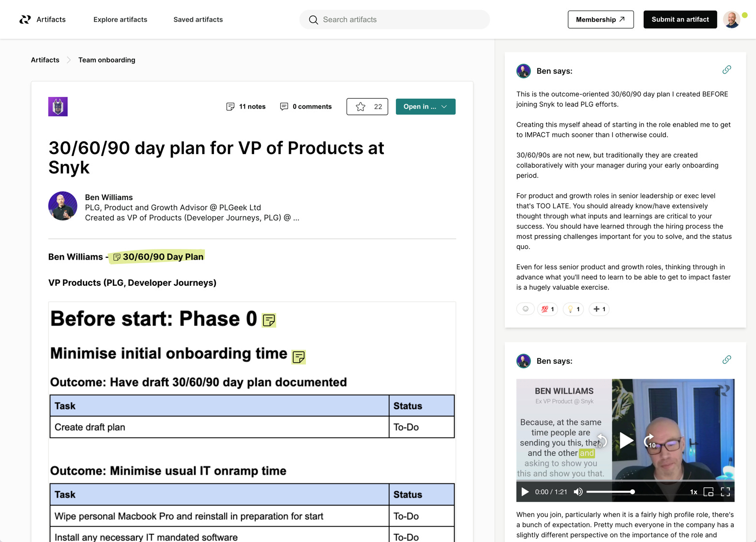Click Ben Williams author name

pyautogui.click(x=109, y=197)
